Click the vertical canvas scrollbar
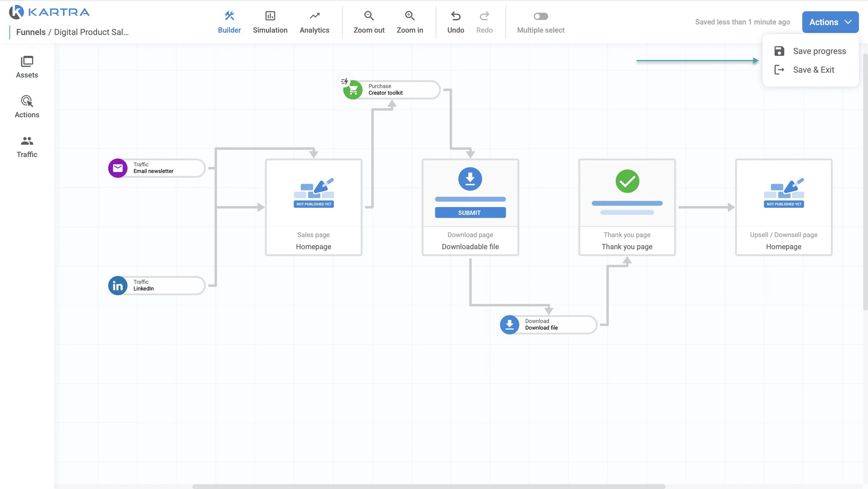 865,182
